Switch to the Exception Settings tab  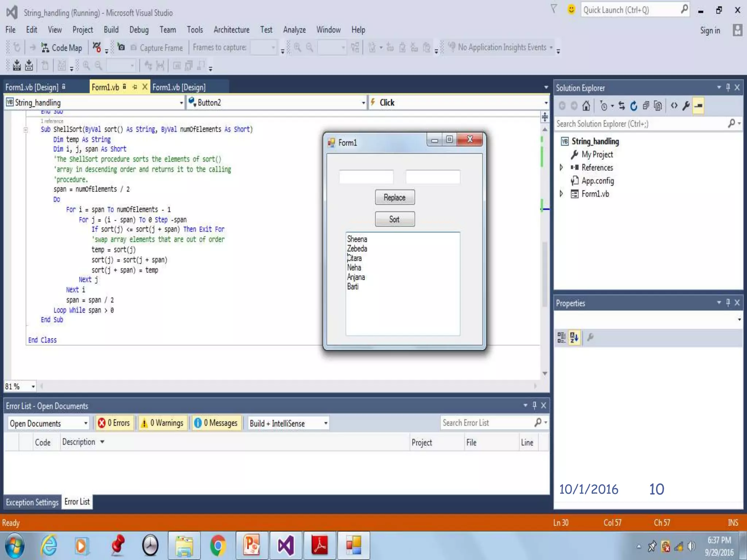click(32, 502)
